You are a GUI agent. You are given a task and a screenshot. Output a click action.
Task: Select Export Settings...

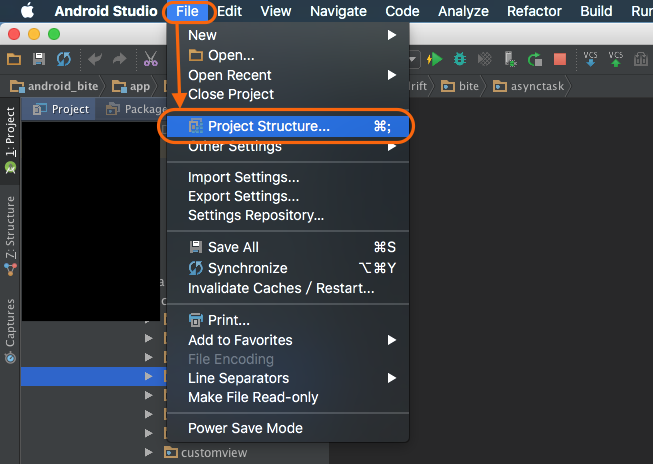[x=288, y=196]
